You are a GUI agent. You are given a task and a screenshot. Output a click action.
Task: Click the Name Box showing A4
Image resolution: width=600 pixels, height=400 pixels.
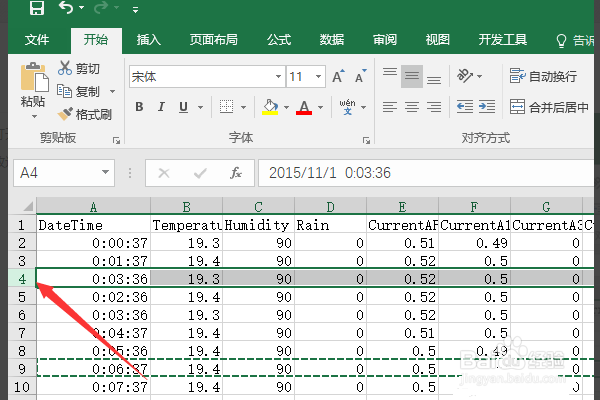coord(64,173)
